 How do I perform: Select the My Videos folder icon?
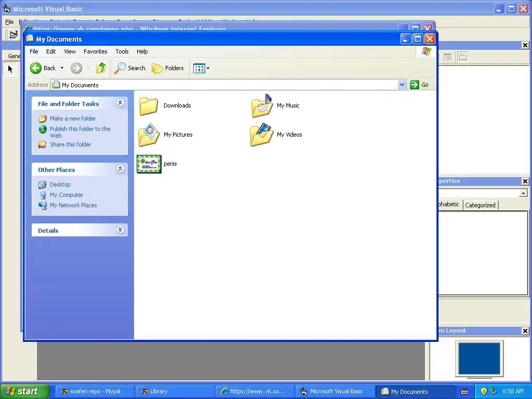262,135
